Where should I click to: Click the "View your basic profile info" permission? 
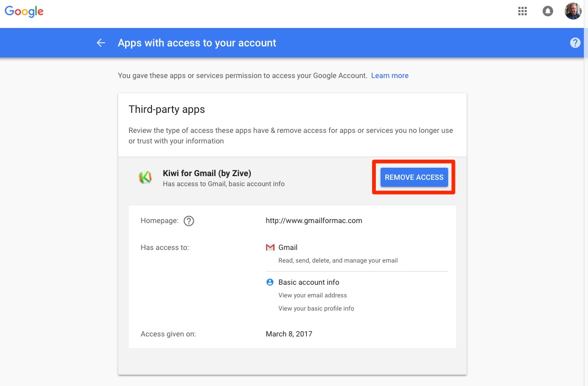tap(316, 308)
